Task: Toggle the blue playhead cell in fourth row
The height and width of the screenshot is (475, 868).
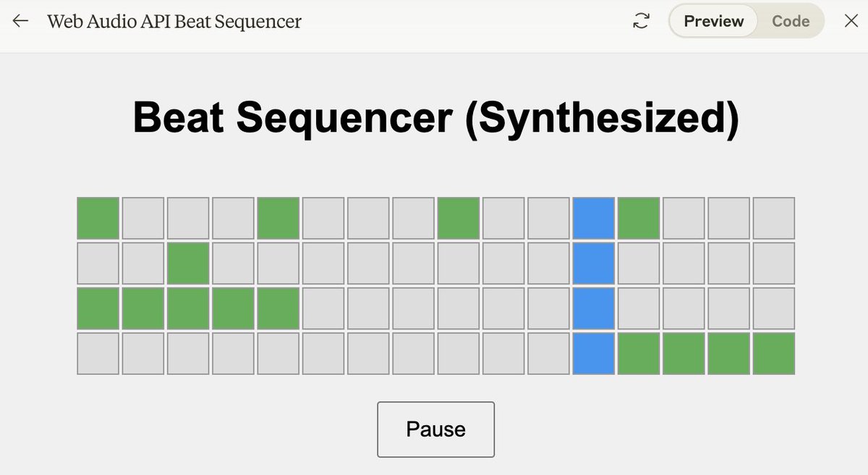Action: pos(594,353)
